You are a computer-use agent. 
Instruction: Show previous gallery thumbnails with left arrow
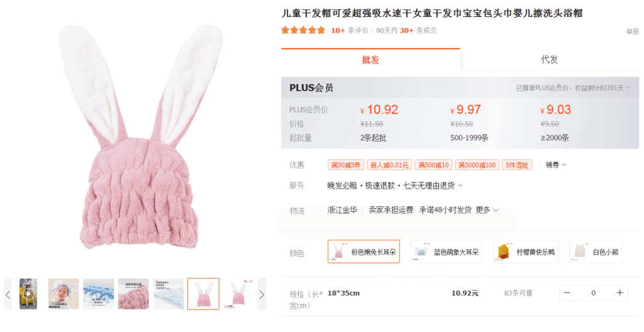point(8,294)
